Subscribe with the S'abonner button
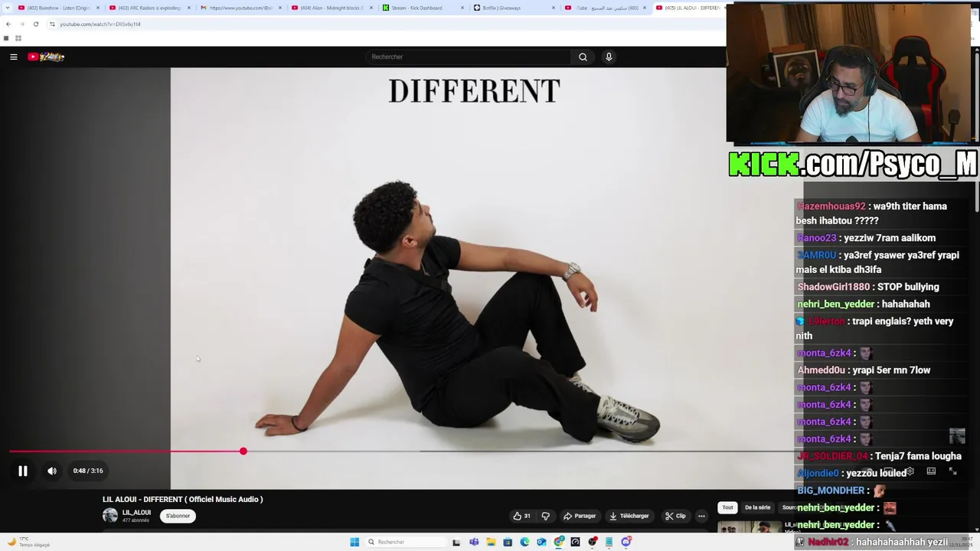The height and width of the screenshot is (551, 980). (x=178, y=516)
